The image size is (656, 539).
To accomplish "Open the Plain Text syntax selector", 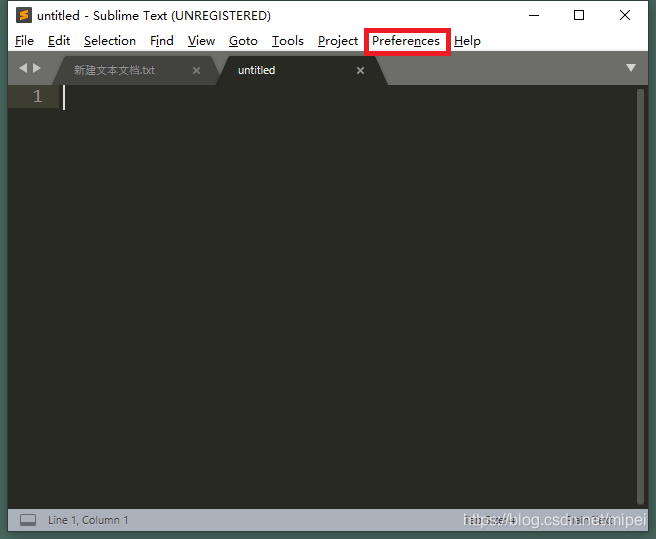I will 590,520.
